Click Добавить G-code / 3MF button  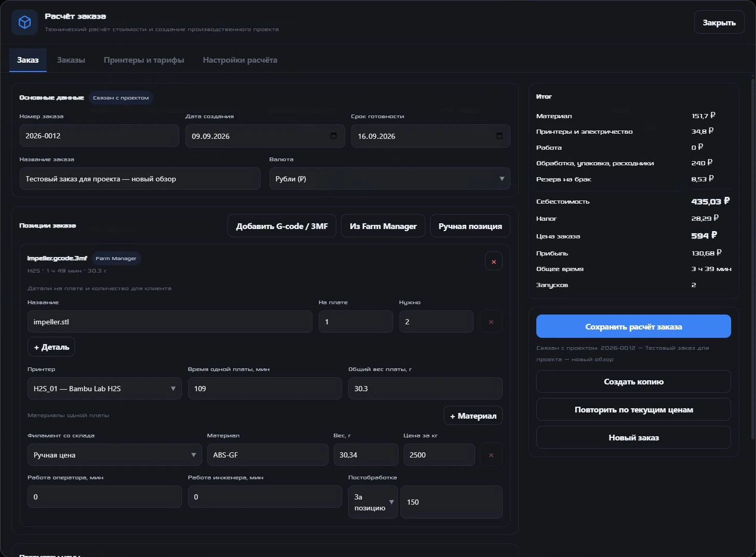282,226
